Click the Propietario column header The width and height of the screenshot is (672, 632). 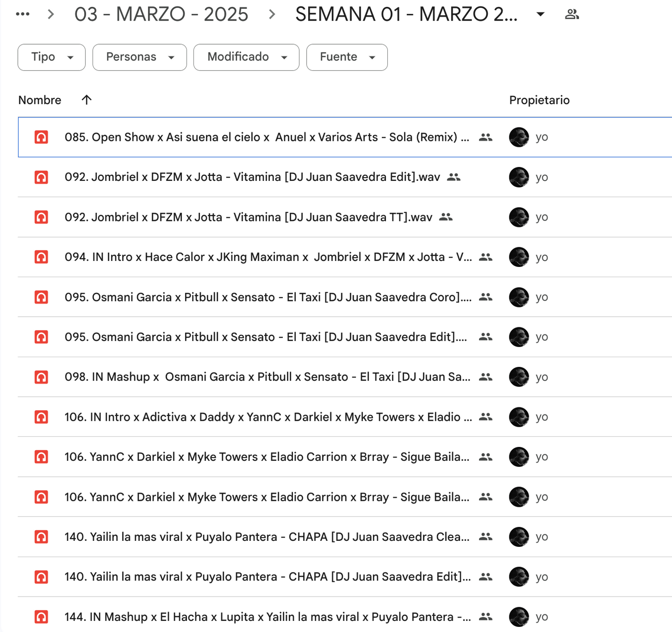(539, 100)
